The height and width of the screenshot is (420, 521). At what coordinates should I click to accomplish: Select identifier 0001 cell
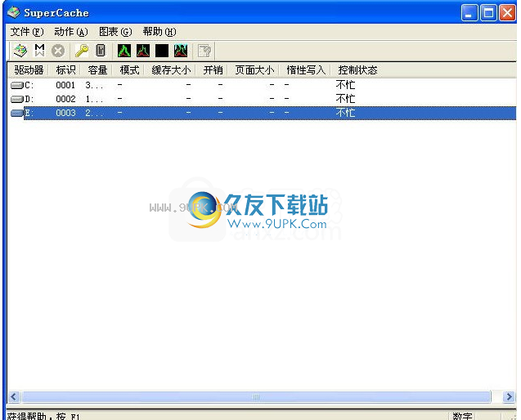click(x=65, y=86)
